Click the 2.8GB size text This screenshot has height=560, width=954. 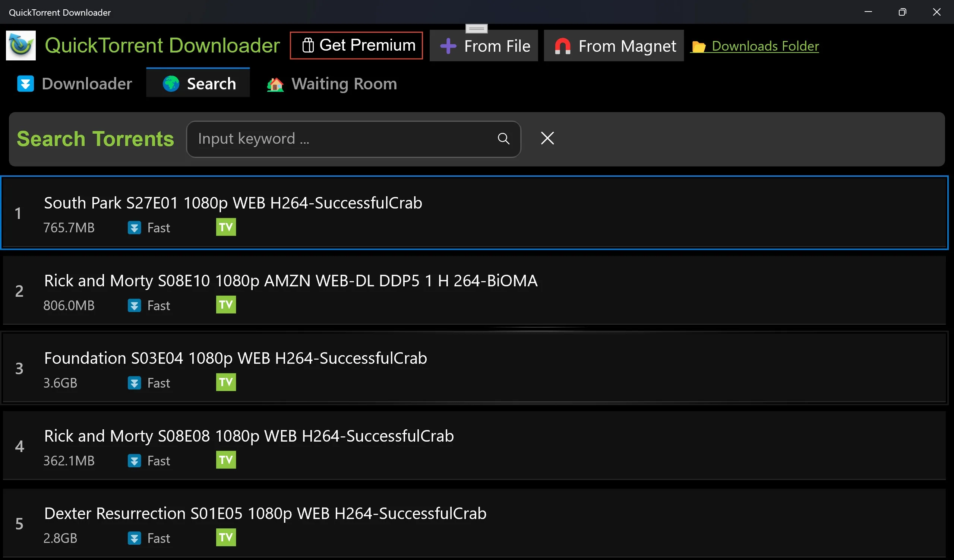60,538
